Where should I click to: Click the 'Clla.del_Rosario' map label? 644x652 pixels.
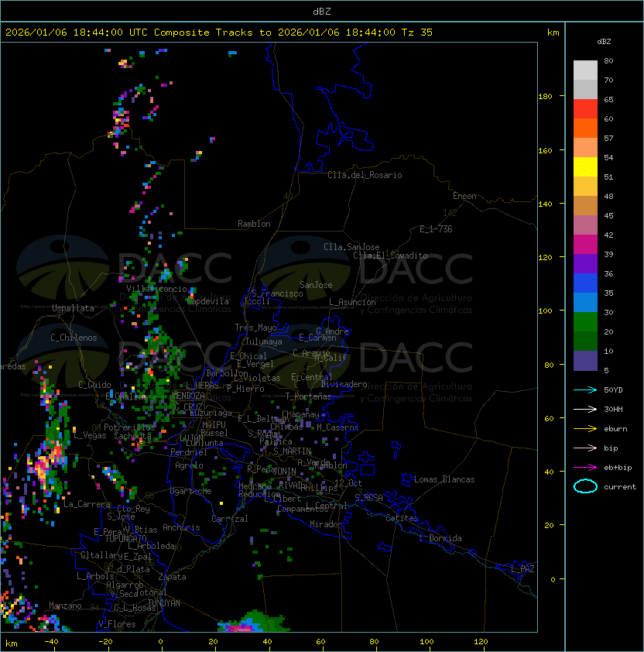coord(365,175)
